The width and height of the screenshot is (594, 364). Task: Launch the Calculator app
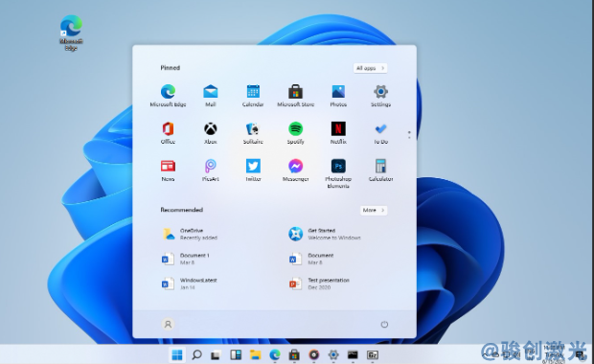point(380,171)
